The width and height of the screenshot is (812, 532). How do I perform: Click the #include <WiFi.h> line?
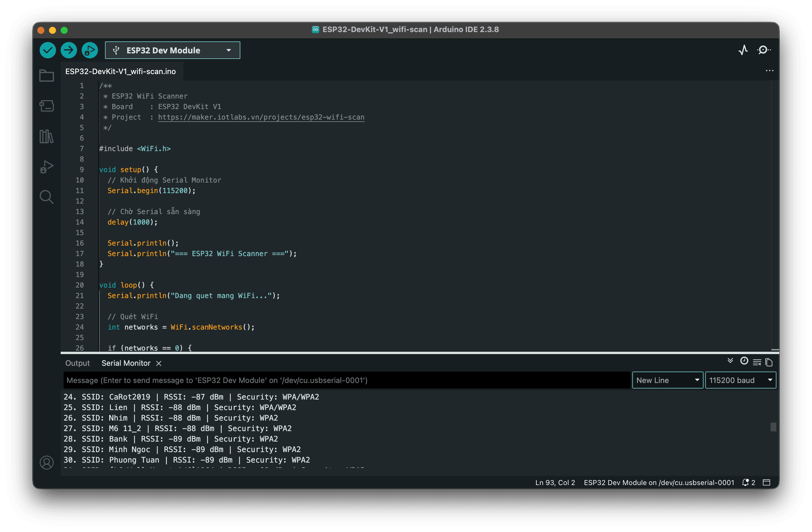point(135,148)
